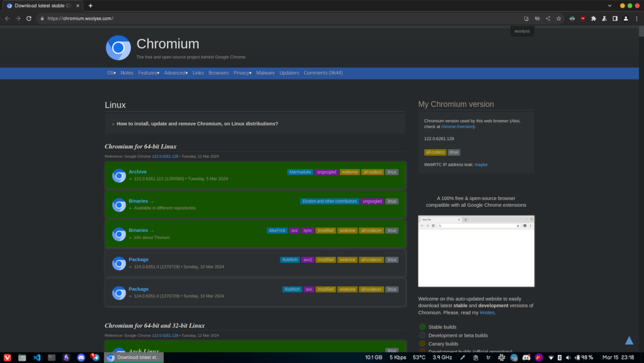Screen dimensions: 644x363
Task: Expand the Archive 122.0.6261.115 details triangle
Action: pyautogui.click(x=130, y=179)
